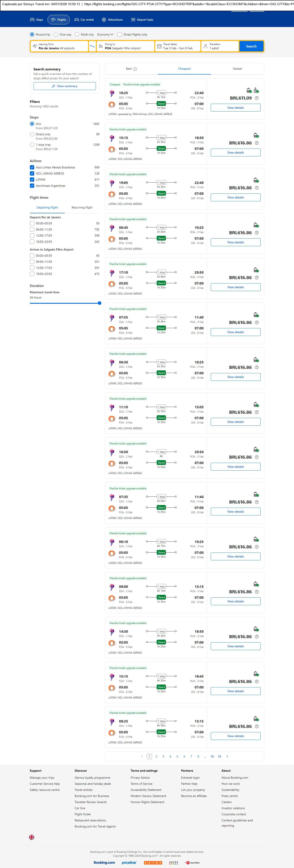
Task: Open the Going to destination field
Action: click(x=125, y=46)
